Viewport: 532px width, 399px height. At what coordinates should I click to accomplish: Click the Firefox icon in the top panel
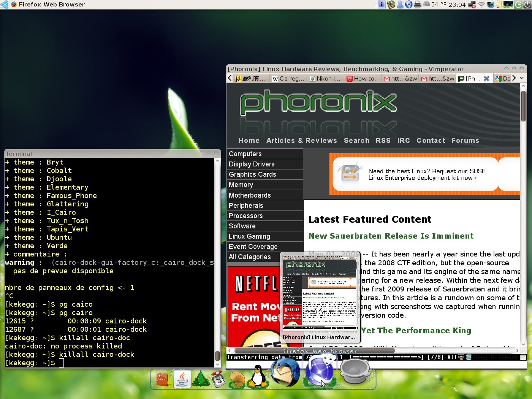pos(14,5)
